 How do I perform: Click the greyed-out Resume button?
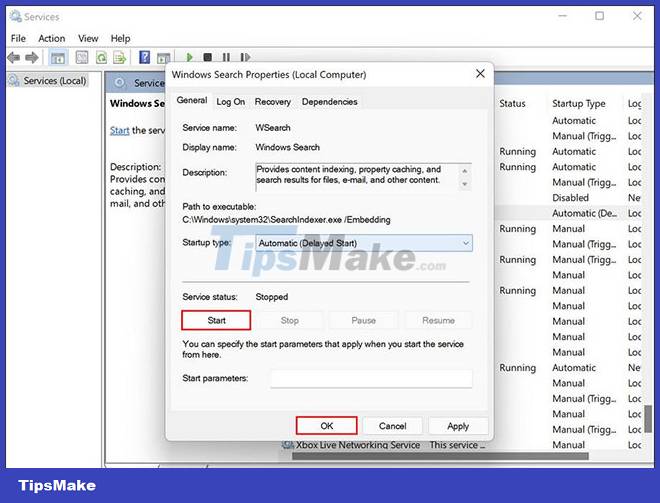[x=438, y=320]
